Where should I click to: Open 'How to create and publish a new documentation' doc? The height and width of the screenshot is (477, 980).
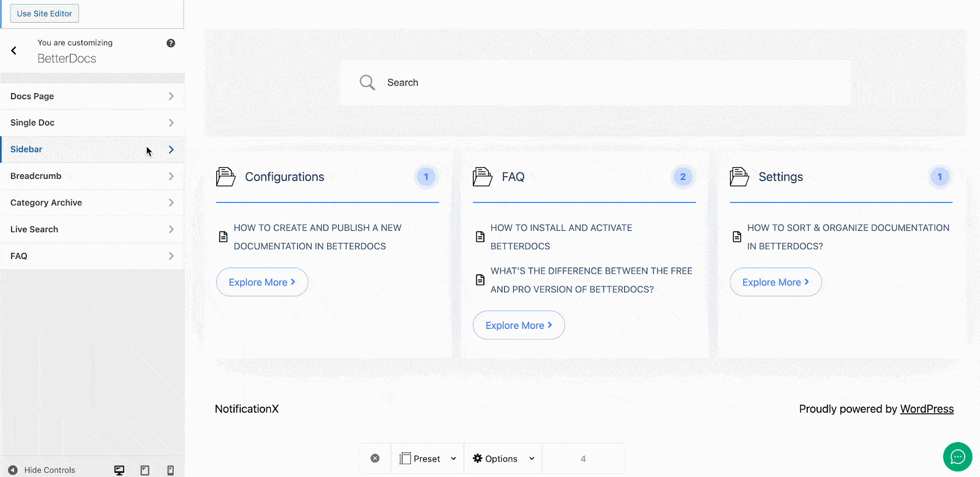pos(317,237)
